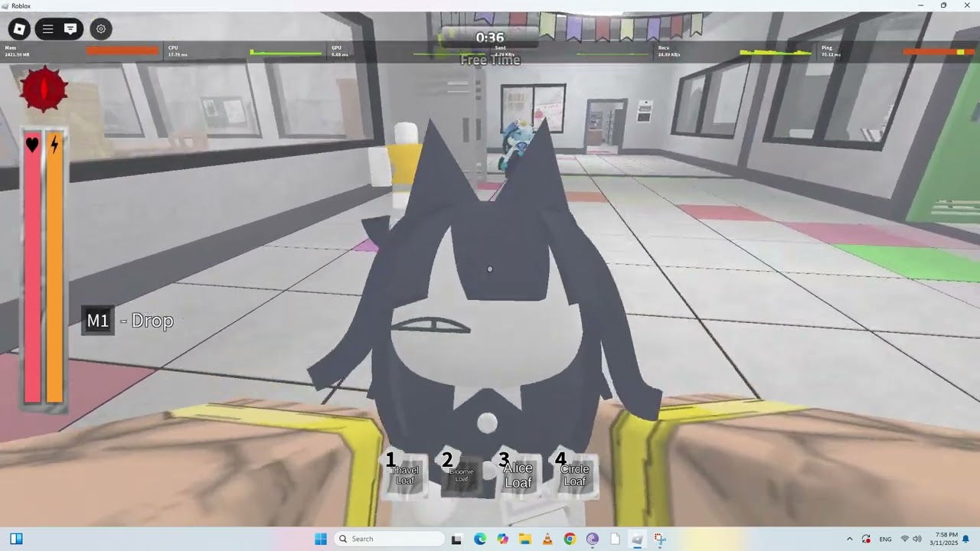Click the widgets icon at taskbar left
This screenshot has width=980, height=551.
pyautogui.click(x=16, y=539)
